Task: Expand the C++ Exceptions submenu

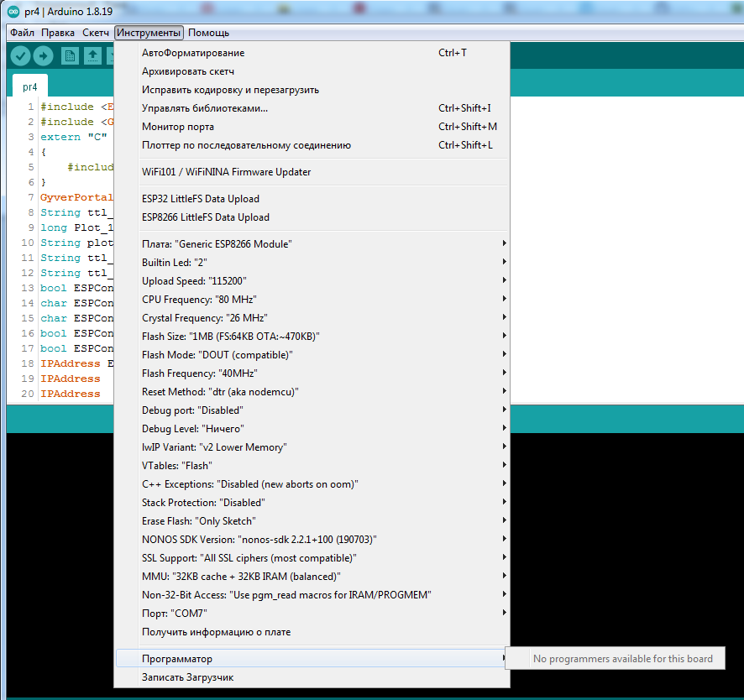Action: tap(312, 484)
